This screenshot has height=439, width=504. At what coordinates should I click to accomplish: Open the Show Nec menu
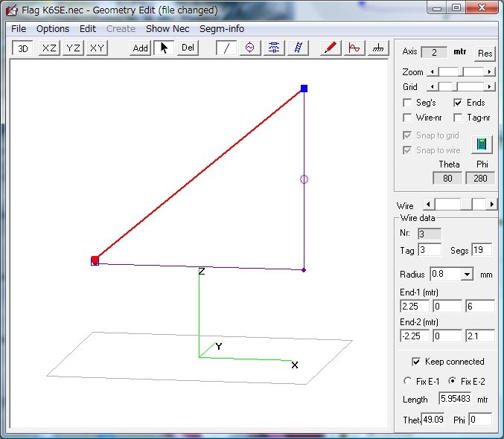click(168, 29)
